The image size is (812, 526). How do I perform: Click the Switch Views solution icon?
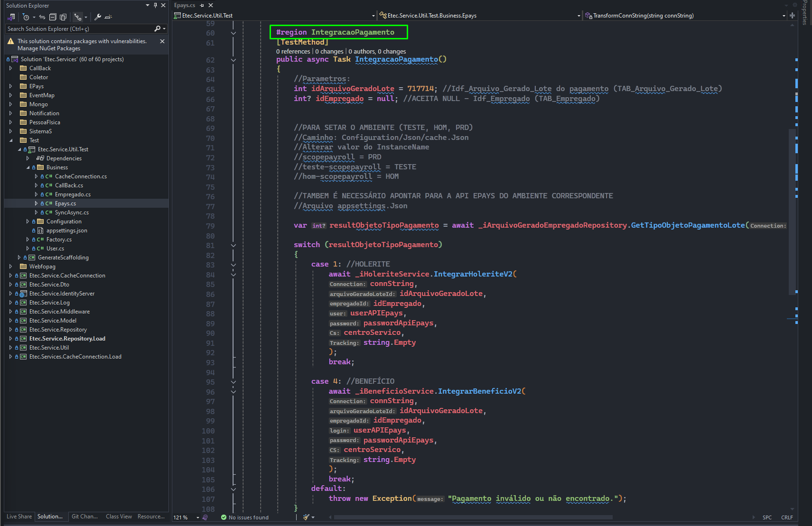coord(11,17)
